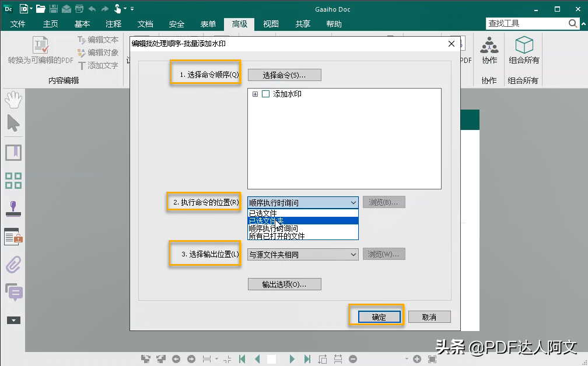Switch to the 基本 tab

tap(82, 24)
